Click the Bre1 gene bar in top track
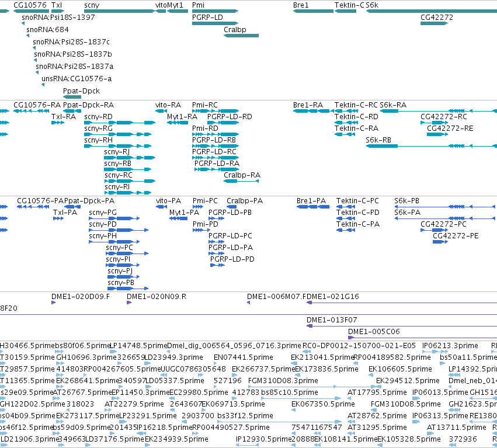 [x=313, y=11]
